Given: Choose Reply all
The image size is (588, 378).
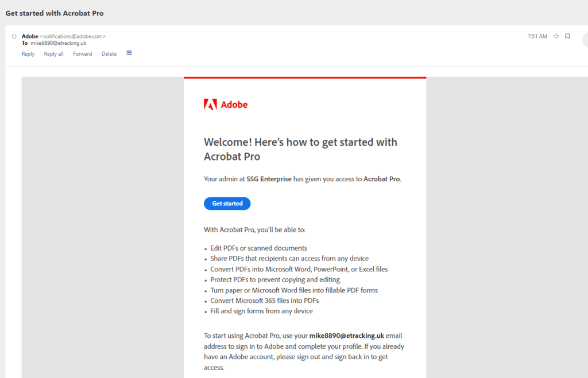Looking at the screenshot, I should point(53,54).
